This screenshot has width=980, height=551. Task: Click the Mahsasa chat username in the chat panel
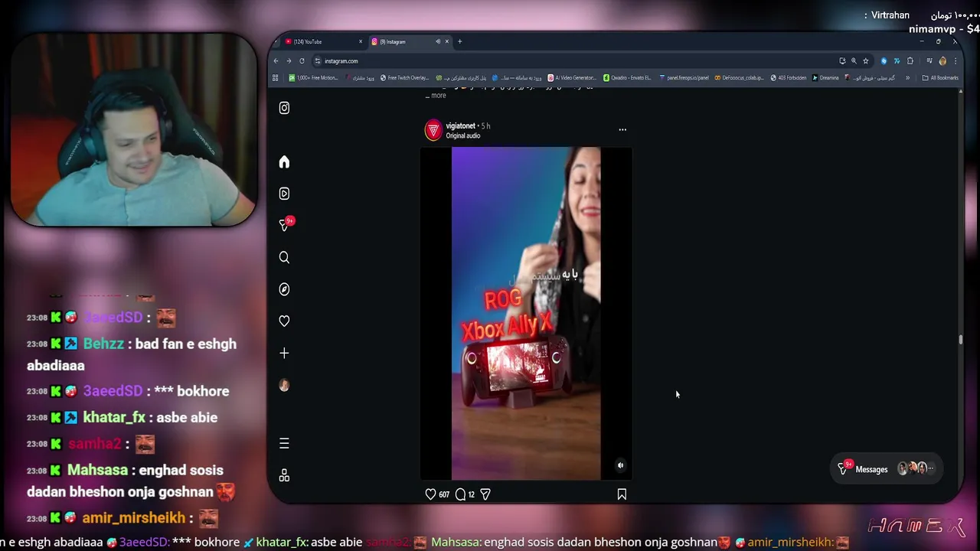point(96,470)
